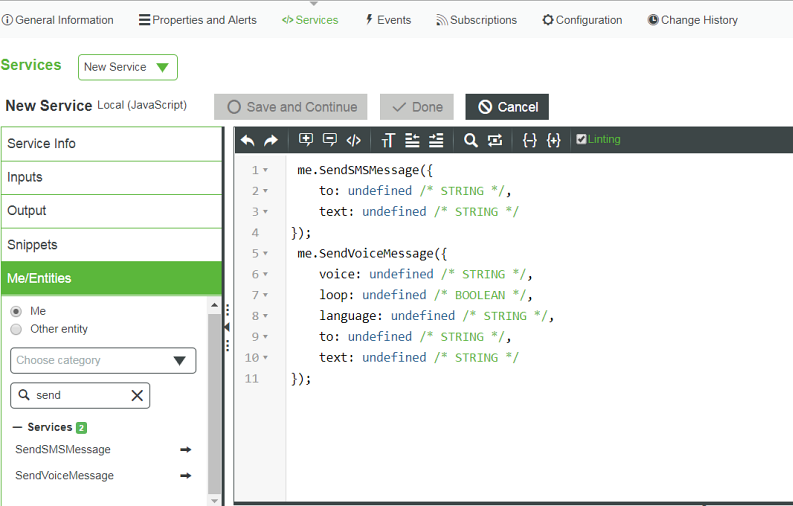Select the Other entity radio button
The height and width of the screenshot is (506, 793).
pos(16,329)
